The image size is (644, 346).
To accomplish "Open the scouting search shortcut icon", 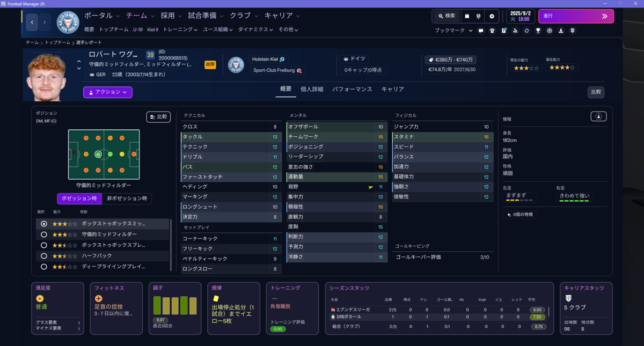I will pos(515,31).
